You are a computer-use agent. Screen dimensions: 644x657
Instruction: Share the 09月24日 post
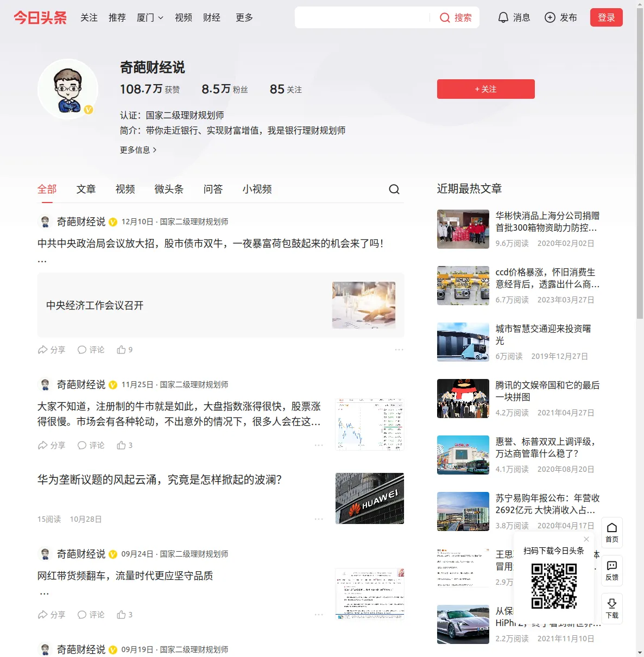click(51, 615)
